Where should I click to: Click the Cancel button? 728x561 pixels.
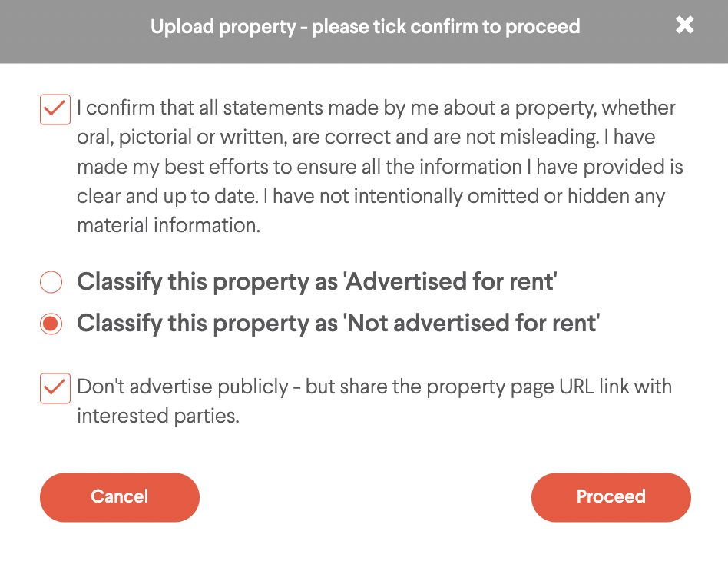point(120,497)
